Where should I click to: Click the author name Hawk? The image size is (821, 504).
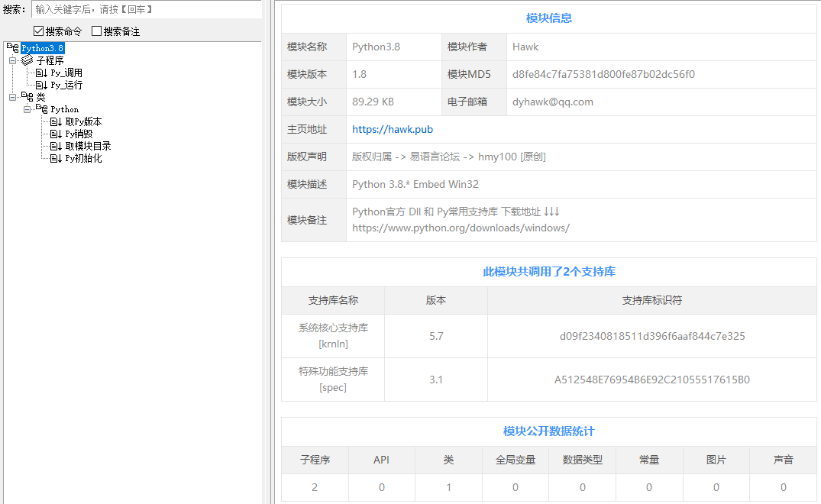(x=525, y=47)
